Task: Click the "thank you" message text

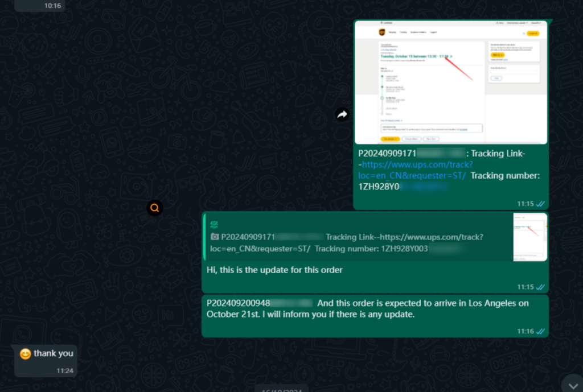Action: [x=54, y=353]
